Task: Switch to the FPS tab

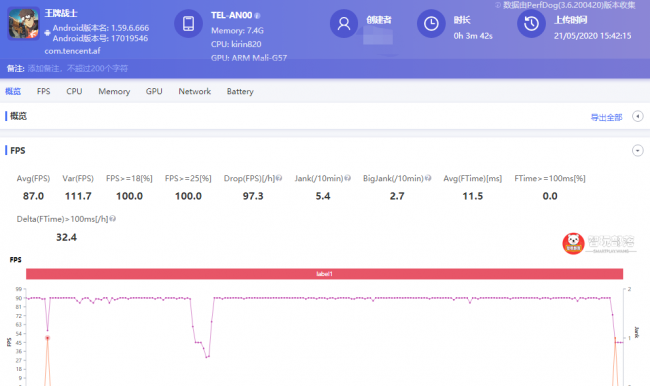Action: click(44, 91)
